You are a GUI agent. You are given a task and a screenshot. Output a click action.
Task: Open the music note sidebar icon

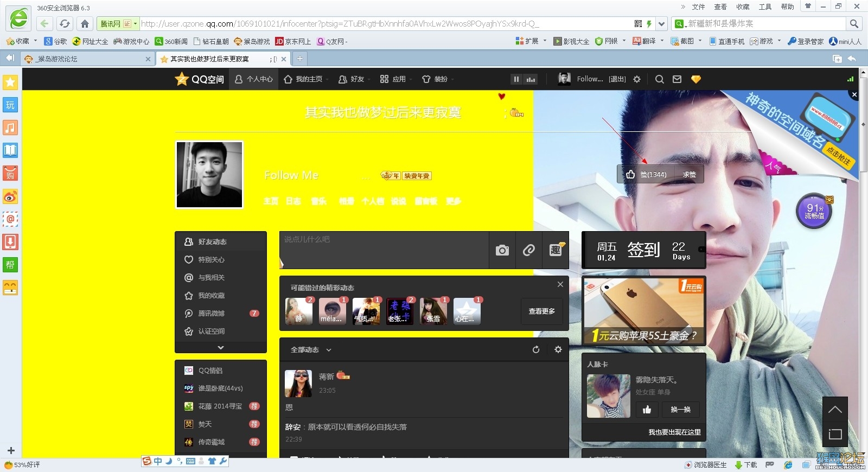click(x=10, y=127)
